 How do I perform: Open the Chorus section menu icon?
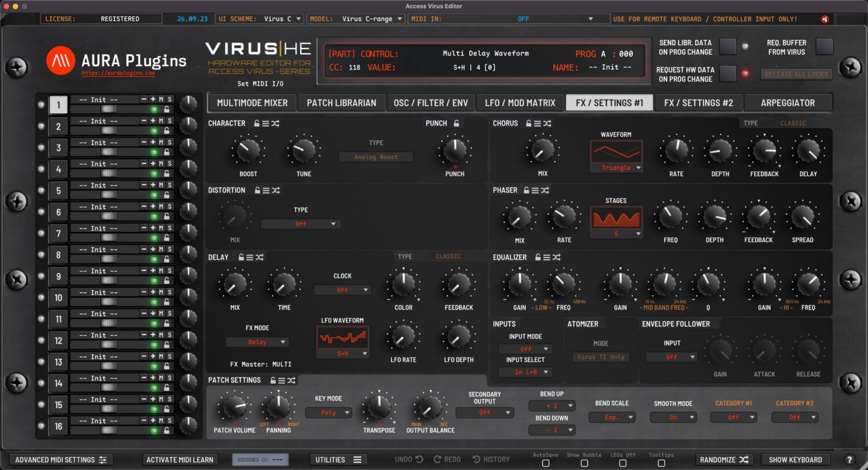click(538, 123)
